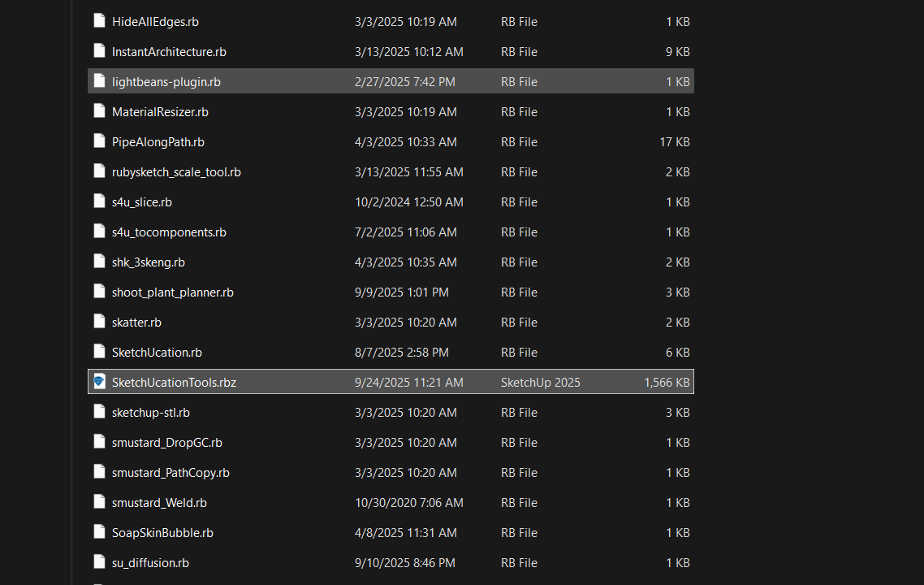Image resolution: width=924 pixels, height=585 pixels.
Task: Click the sketchup-stl.rb name
Action: (x=151, y=413)
